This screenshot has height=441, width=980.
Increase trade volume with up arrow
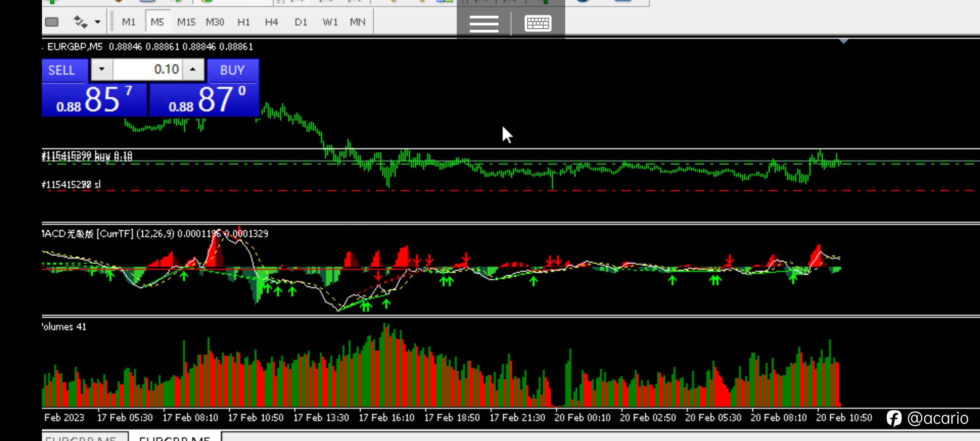[193, 69]
